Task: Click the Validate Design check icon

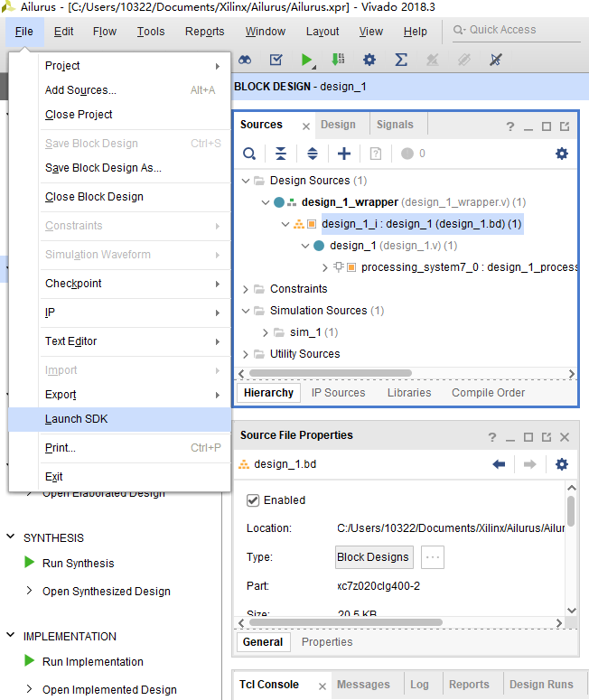Action: point(276,60)
